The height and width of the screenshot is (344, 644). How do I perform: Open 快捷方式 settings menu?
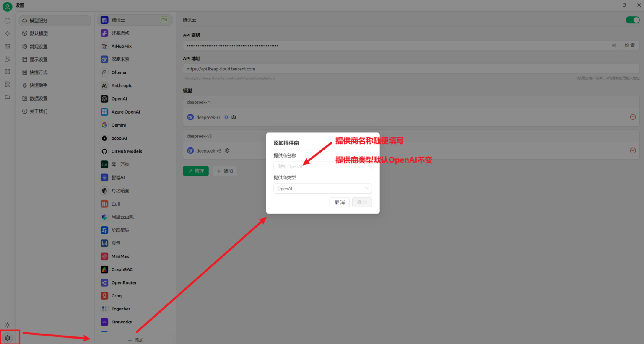pos(55,72)
